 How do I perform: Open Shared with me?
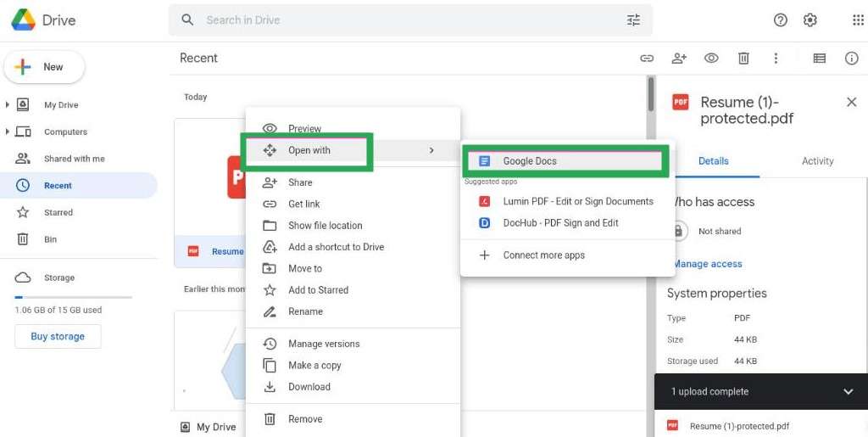pos(75,159)
